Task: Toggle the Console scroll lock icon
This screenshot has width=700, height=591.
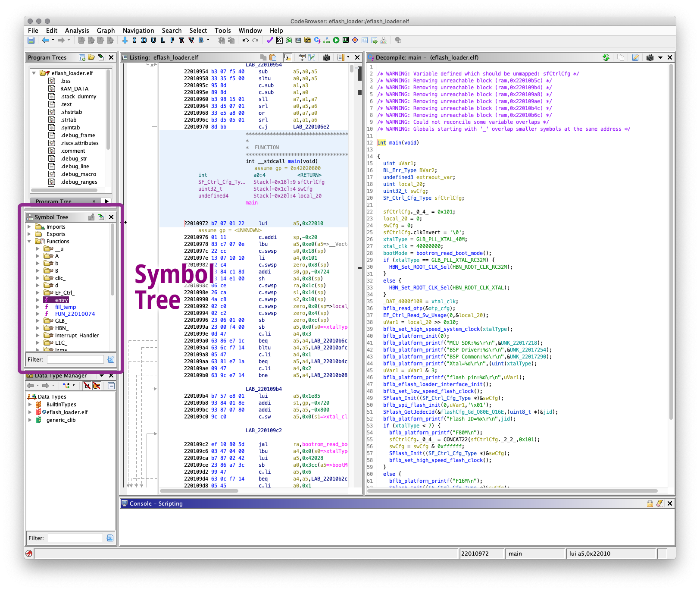Action: point(650,503)
